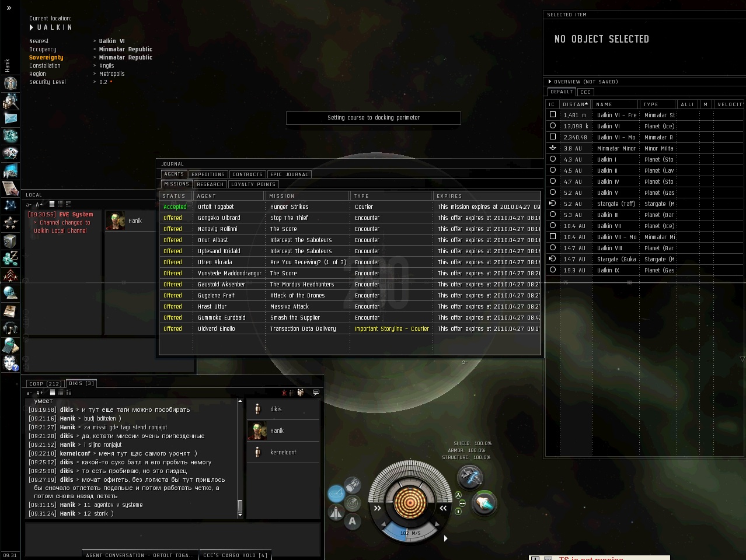The height and width of the screenshot is (560, 746).
Task: Open the Research sub-tab in the Journal
Action: (x=210, y=184)
